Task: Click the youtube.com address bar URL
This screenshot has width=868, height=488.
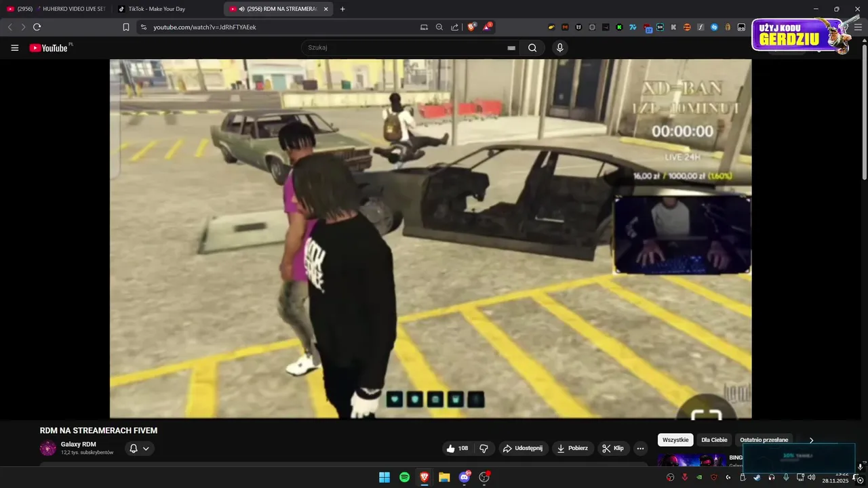Action: tap(205, 27)
